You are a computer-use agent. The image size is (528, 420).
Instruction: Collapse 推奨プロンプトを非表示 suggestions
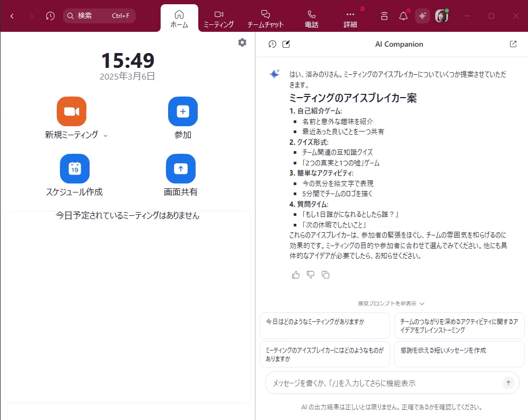(x=391, y=303)
